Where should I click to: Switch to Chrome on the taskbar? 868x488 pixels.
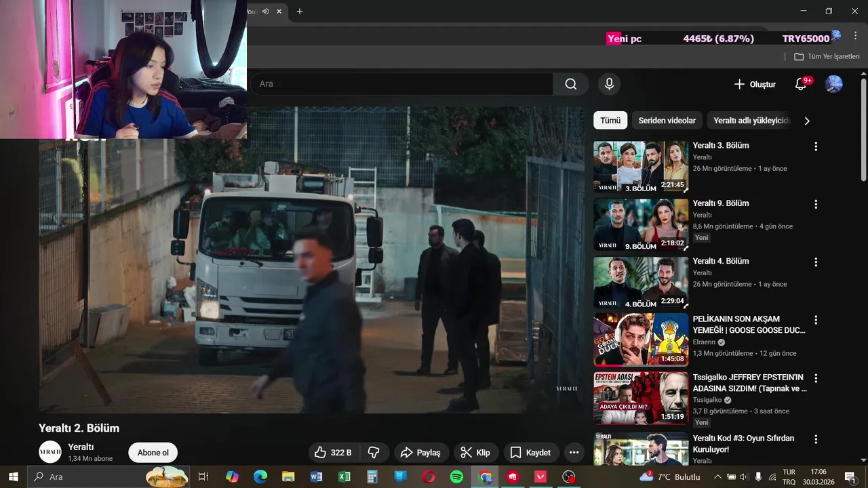485,477
